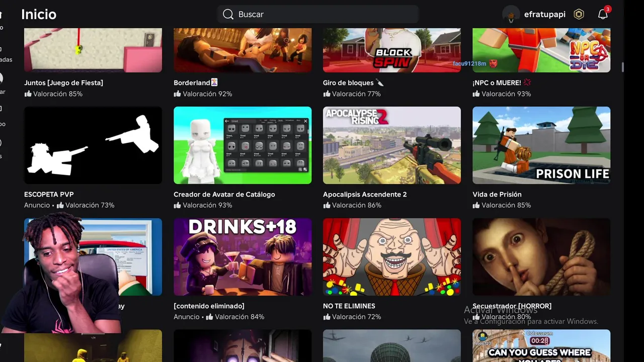Click the Secuestrador [HORROR] title
This screenshot has width=644, height=362.
pyautogui.click(x=512, y=306)
